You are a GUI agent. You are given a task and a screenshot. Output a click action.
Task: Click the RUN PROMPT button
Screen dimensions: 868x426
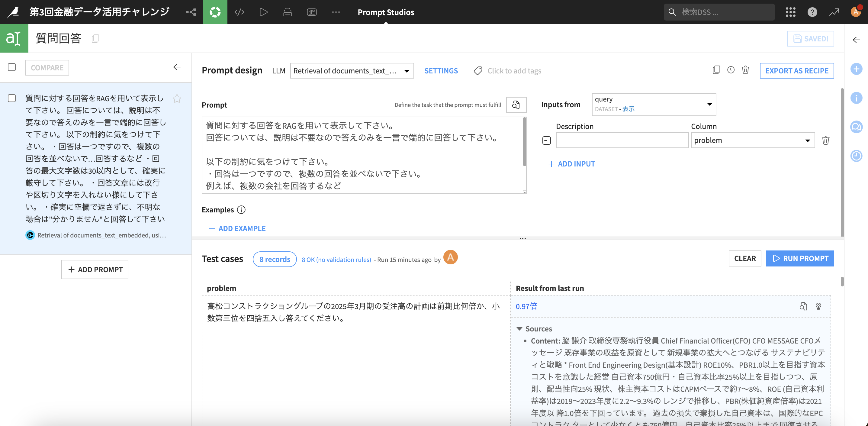(x=800, y=259)
